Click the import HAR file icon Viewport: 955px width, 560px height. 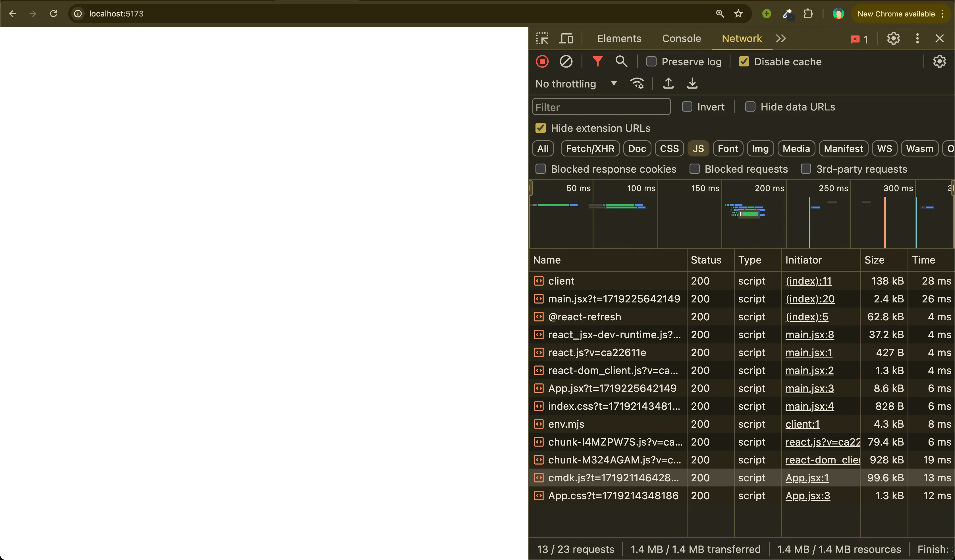click(x=668, y=83)
